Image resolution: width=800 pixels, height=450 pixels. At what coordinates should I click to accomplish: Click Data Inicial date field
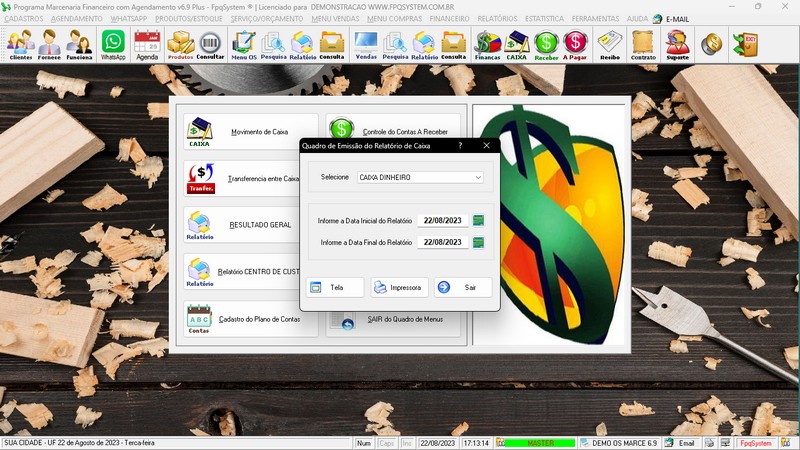click(x=442, y=220)
